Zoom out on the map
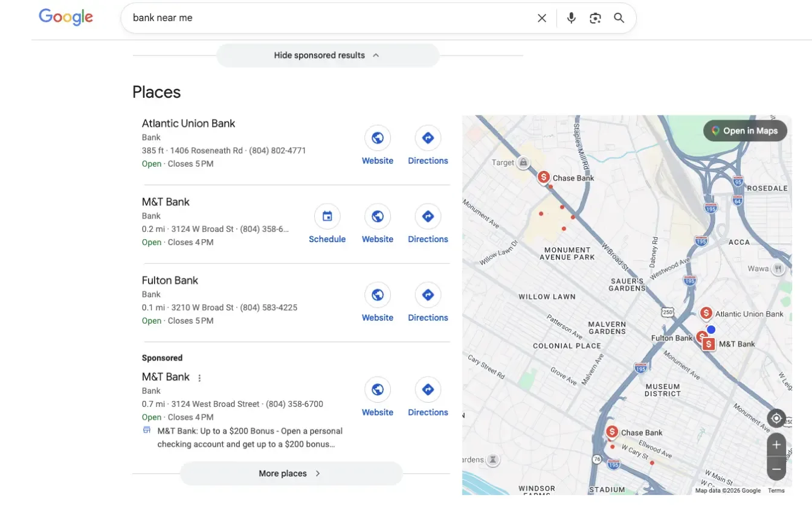The height and width of the screenshot is (512, 812). (x=776, y=469)
